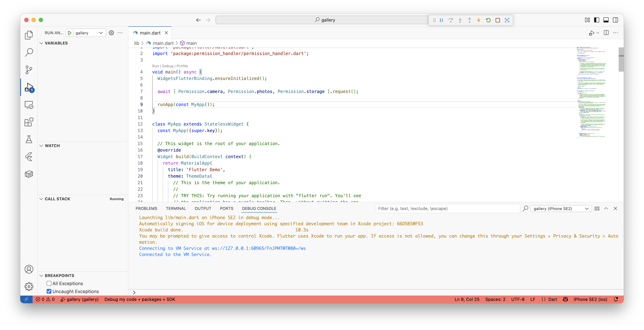Open Run and Debug view icon
Image resolution: width=644 pixels, height=330 pixels.
pos(29,87)
